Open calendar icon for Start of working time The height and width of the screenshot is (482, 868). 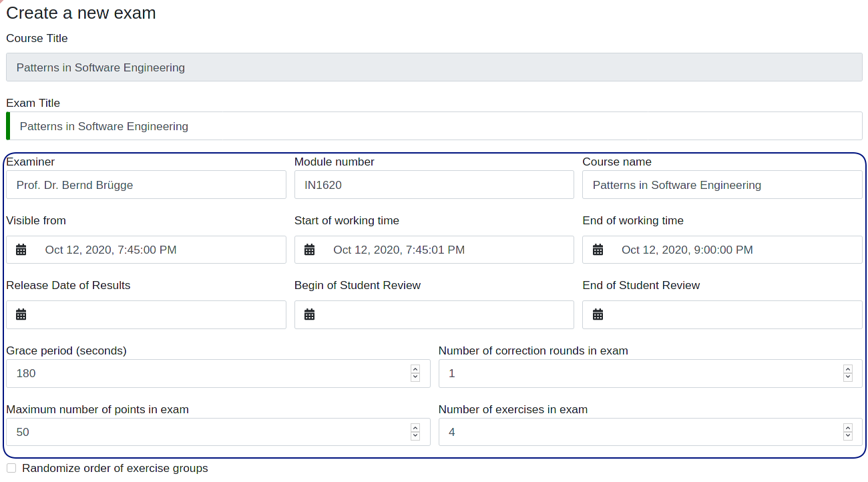(x=309, y=250)
